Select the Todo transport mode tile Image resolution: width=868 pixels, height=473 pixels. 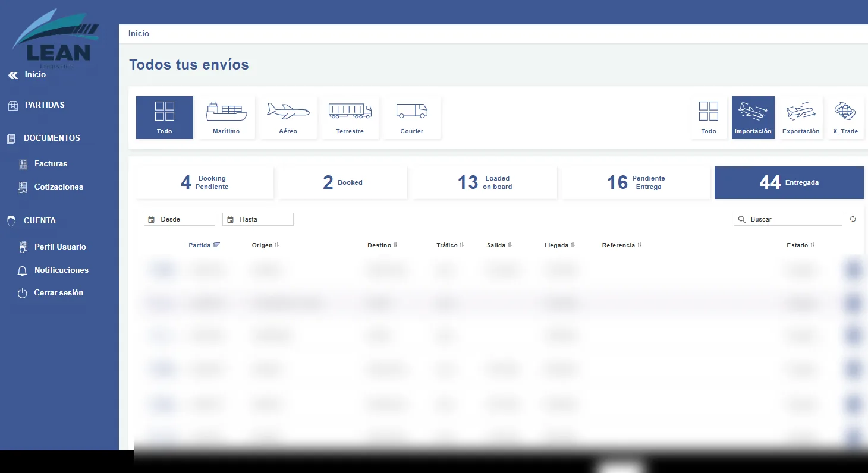[x=165, y=118]
